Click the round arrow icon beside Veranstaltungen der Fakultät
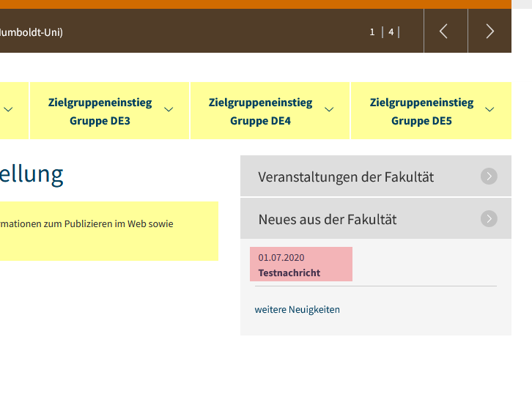Viewport: 532px width, 400px height. (x=489, y=177)
